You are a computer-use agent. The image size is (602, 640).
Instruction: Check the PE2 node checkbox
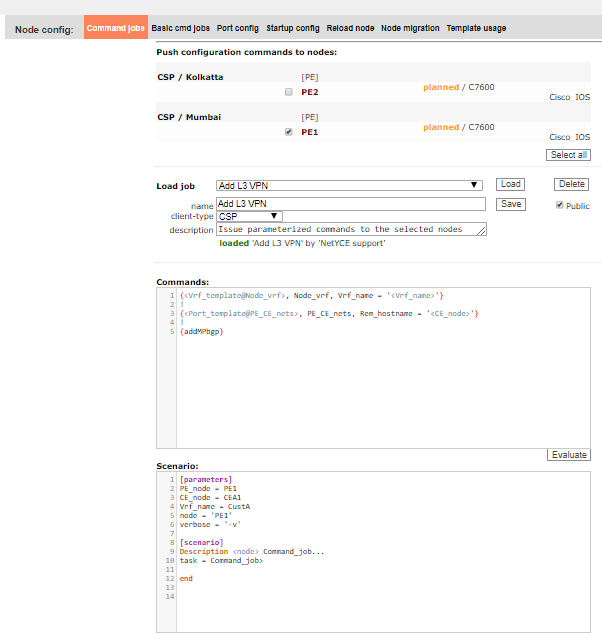coord(289,92)
